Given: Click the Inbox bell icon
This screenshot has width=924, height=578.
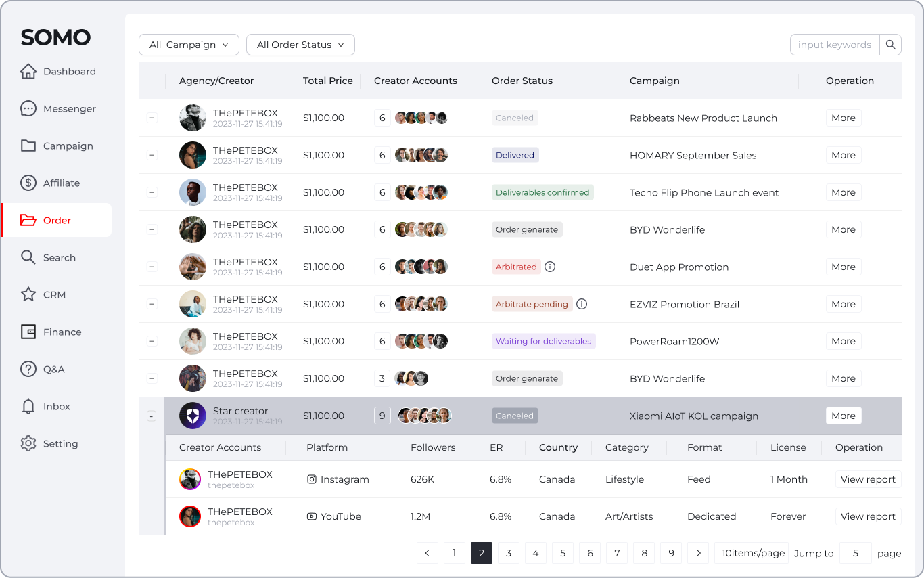Looking at the screenshot, I should pyautogui.click(x=28, y=406).
